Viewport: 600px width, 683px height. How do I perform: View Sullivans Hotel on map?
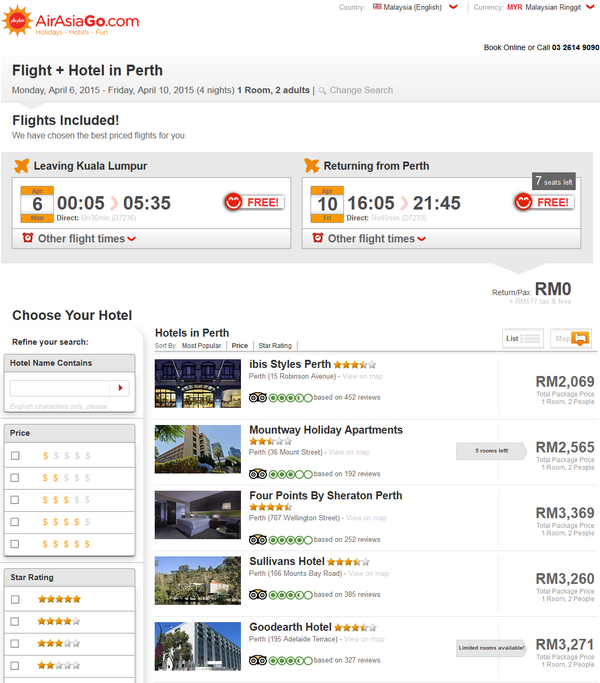click(369, 574)
